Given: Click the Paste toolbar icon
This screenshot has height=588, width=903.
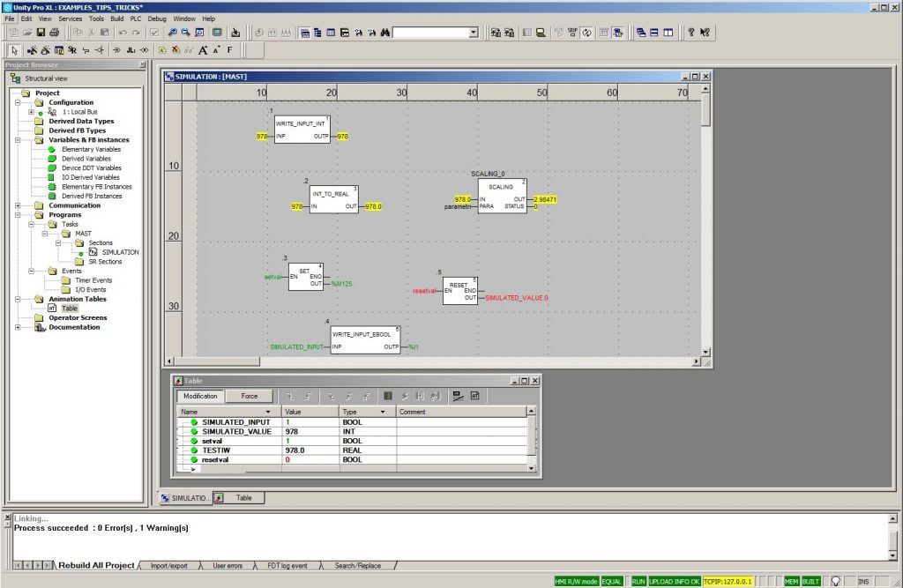Looking at the screenshot, I should (x=105, y=33).
